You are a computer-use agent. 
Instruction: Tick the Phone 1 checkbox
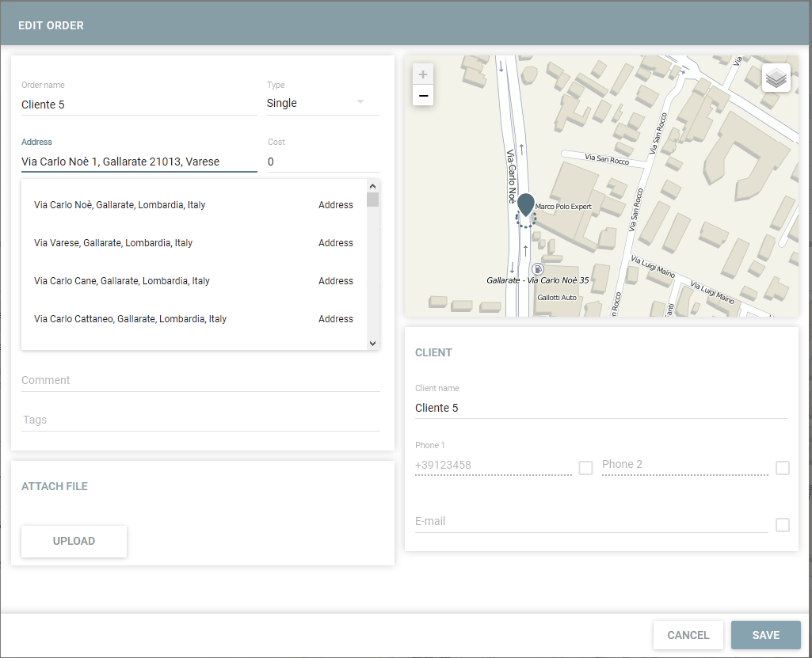click(585, 468)
